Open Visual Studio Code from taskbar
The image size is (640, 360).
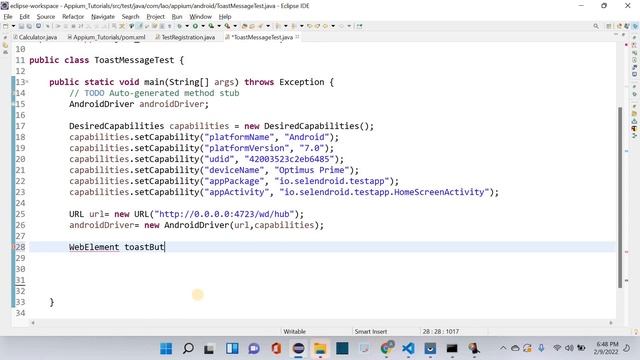tap(408, 349)
